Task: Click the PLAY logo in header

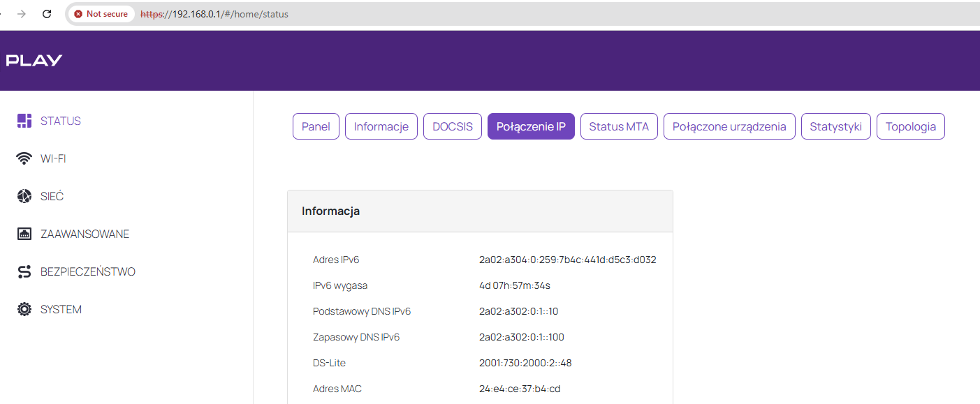Action: click(34, 61)
